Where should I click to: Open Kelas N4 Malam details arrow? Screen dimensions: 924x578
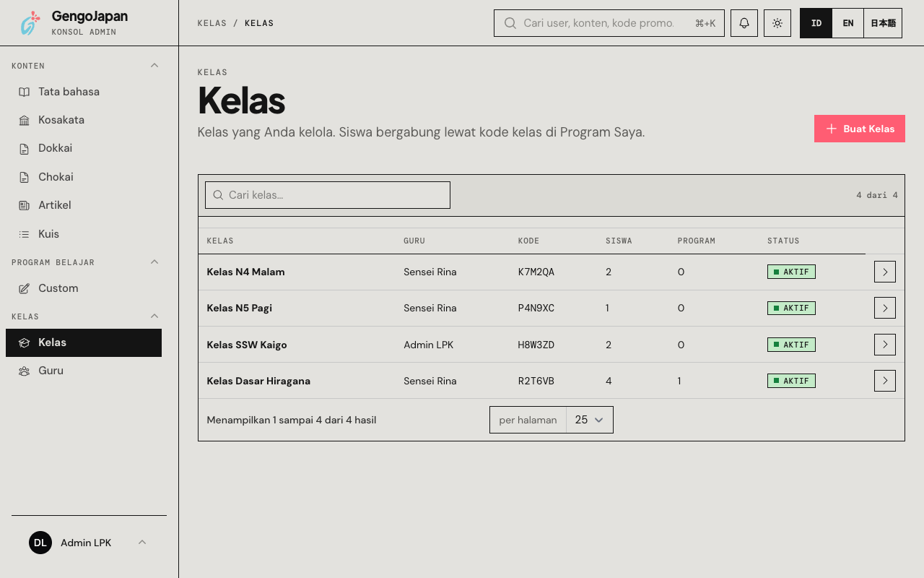coord(885,272)
